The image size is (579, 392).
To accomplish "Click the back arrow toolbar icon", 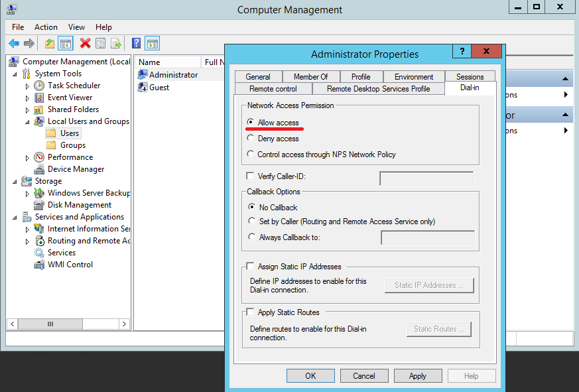I will (14, 44).
